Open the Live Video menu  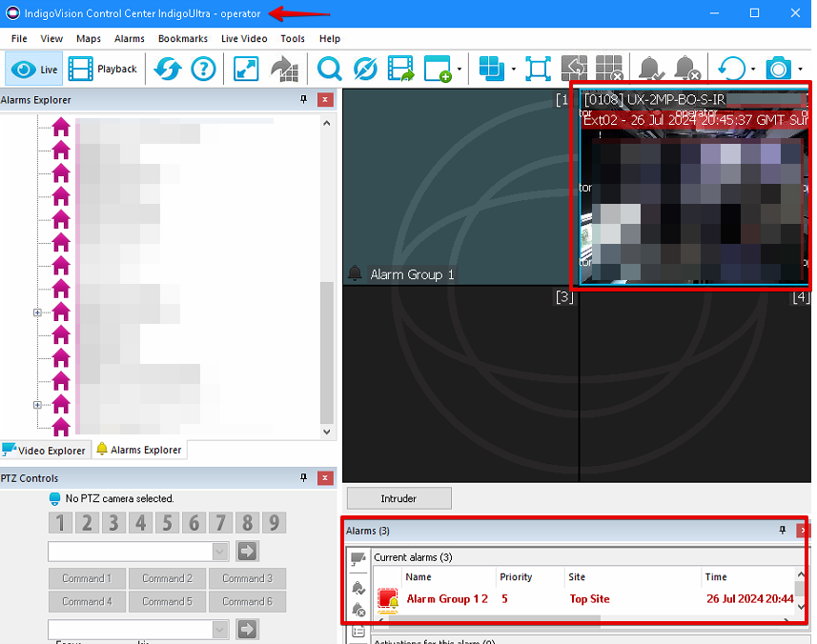coord(244,38)
